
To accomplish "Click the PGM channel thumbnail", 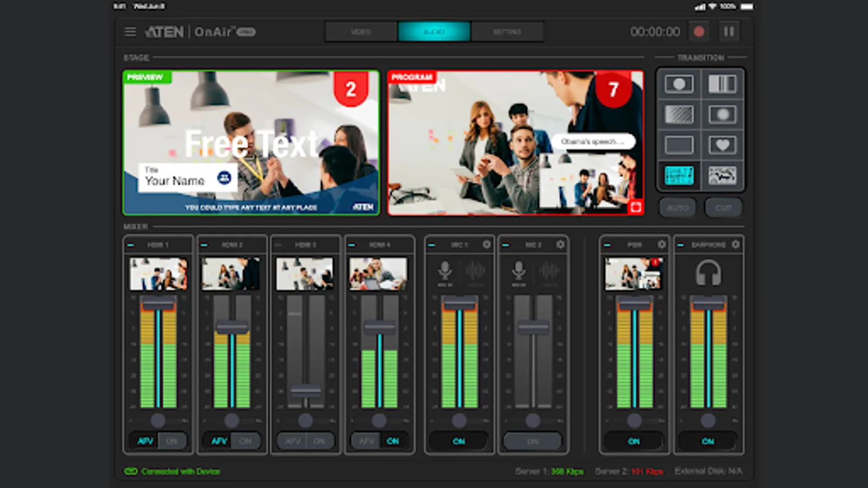I will click(x=634, y=274).
